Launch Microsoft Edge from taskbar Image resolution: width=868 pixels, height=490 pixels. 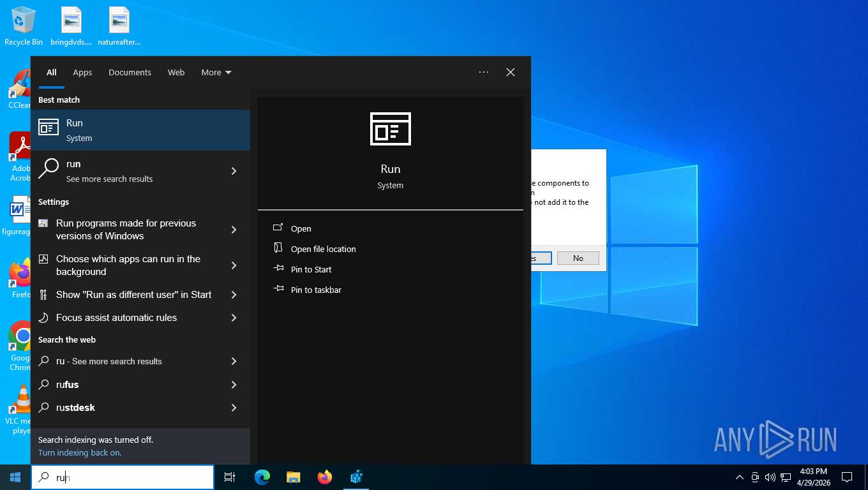262,477
